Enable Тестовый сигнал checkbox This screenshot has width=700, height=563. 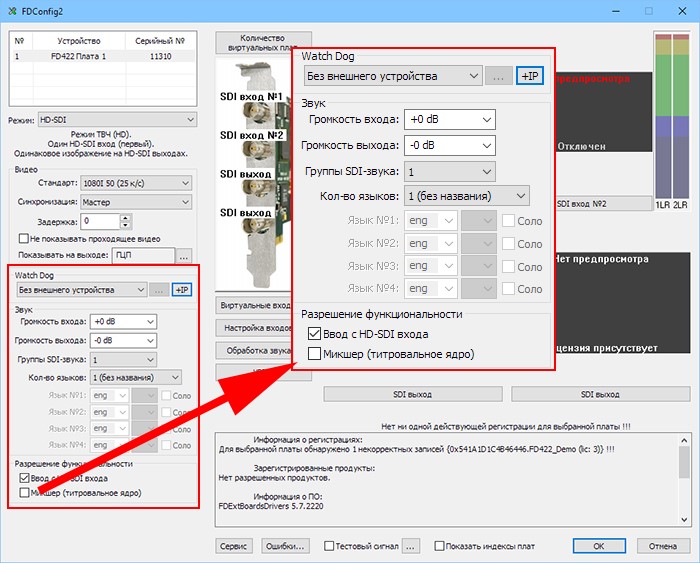329,546
